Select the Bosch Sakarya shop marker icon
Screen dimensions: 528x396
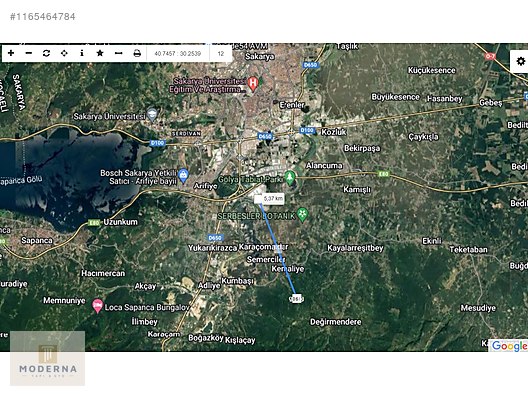pos(183,175)
